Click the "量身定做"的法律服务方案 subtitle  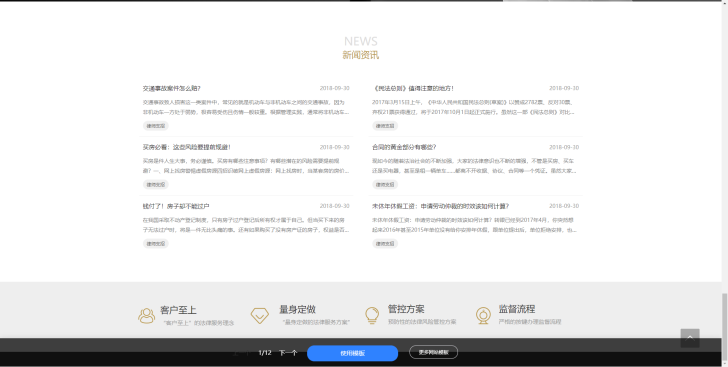tap(316, 322)
